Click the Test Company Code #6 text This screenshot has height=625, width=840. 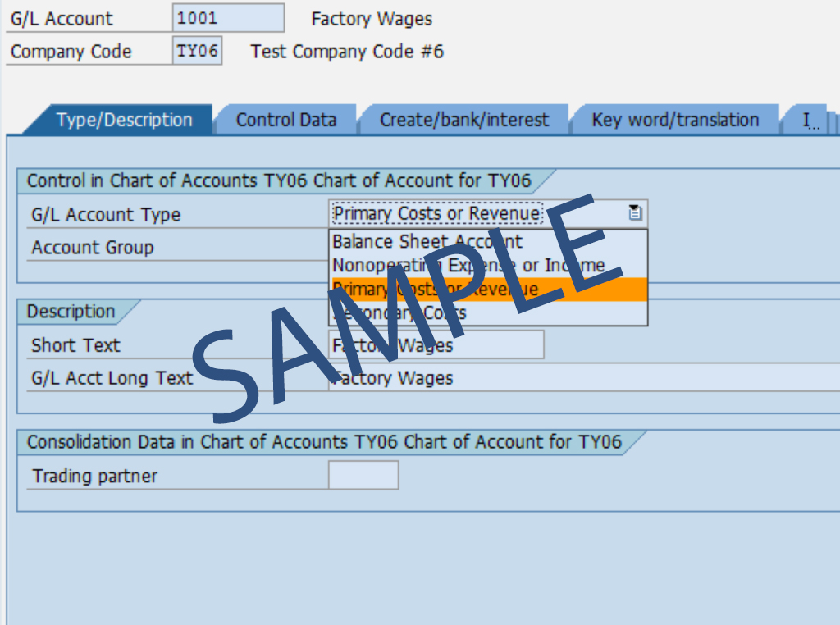coord(347,52)
